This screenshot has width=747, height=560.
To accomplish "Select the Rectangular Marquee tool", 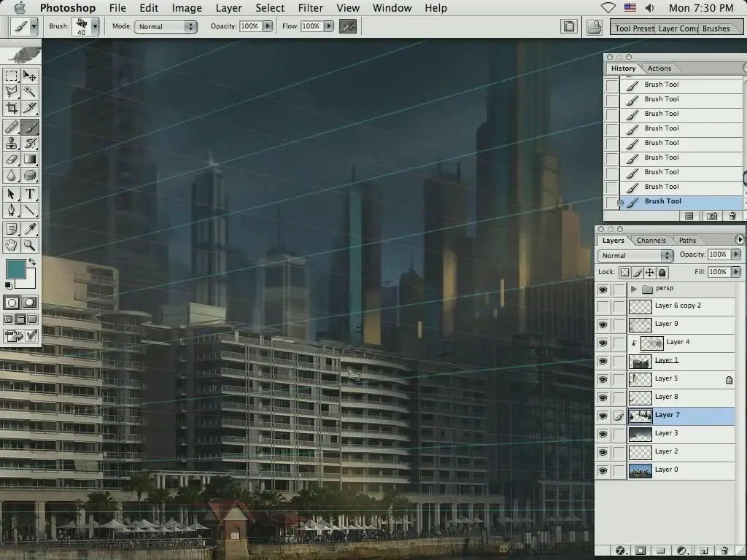I will pyautogui.click(x=12, y=76).
